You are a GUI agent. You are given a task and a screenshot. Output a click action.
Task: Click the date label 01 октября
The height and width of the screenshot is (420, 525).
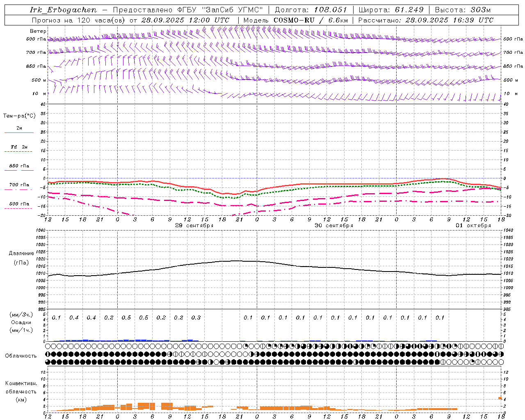pos(473,226)
